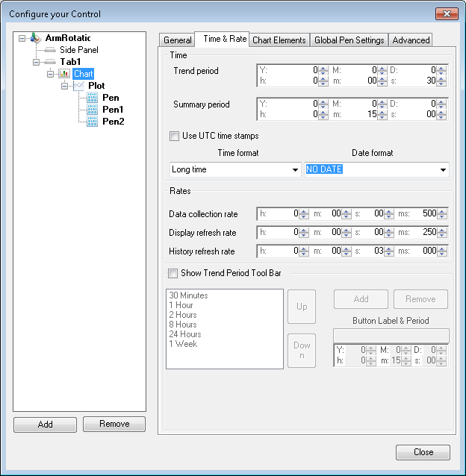Switch to the Chart Elements tab
Screen dimensions: 466x476
point(279,40)
